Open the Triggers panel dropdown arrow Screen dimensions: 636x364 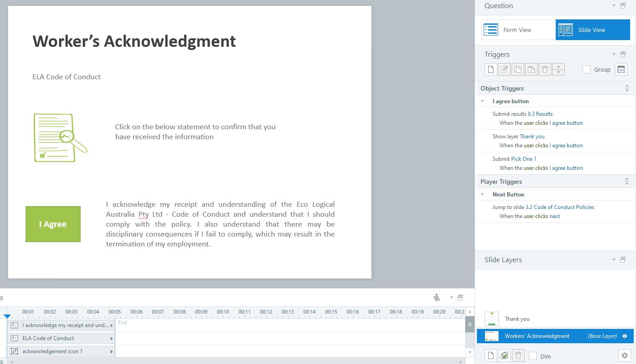[613, 55]
